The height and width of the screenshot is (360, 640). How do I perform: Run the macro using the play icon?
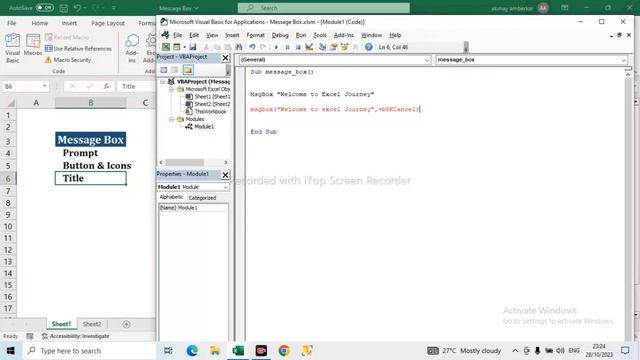(276, 47)
